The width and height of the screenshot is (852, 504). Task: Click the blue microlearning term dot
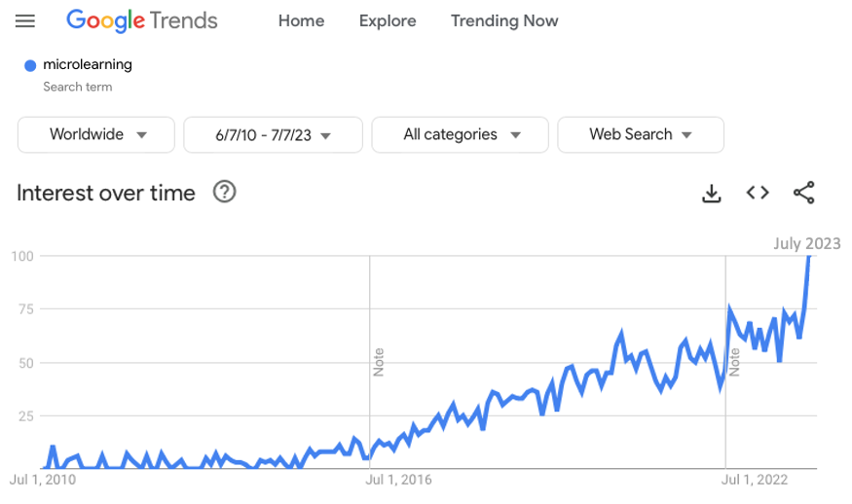[30, 66]
